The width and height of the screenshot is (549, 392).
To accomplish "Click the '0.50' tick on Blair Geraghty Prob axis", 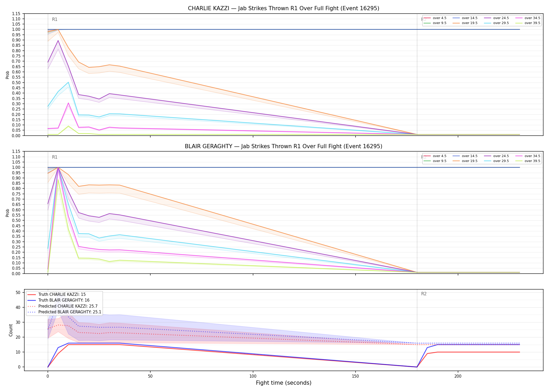I will coord(16,220).
